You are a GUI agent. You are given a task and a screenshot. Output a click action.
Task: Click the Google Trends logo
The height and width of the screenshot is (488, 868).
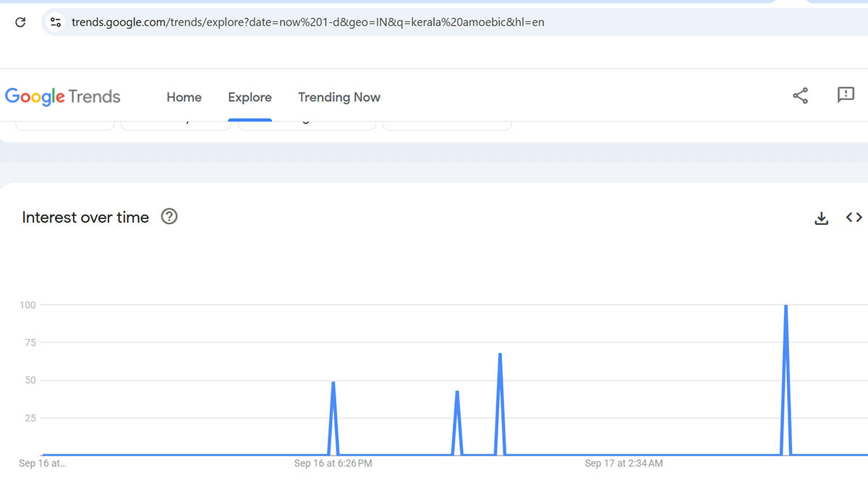63,97
